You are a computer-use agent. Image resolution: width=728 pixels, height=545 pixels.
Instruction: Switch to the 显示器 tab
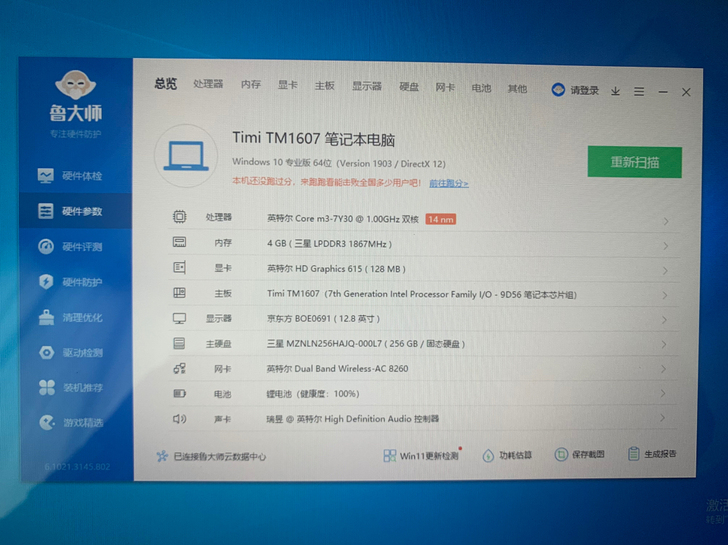tap(367, 86)
